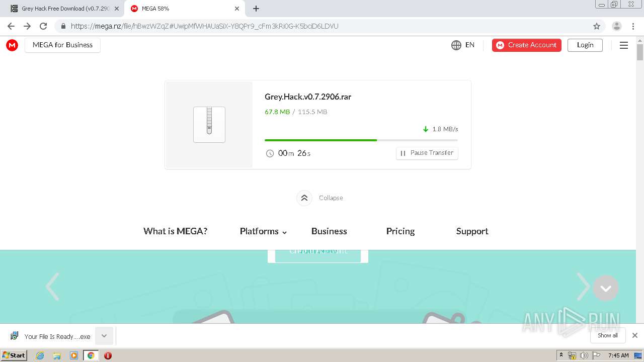Open the Action Center flag icon
The width and height of the screenshot is (644, 362).
tap(596, 355)
